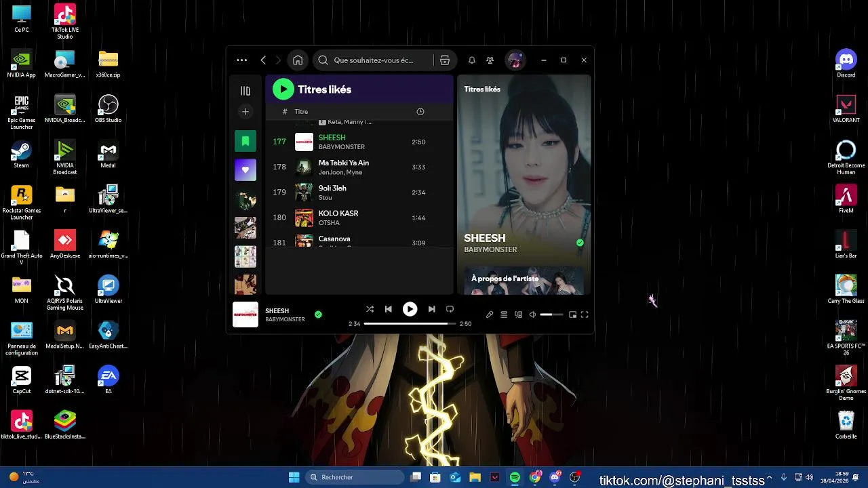Seek on the song progress bar

click(x=410, y=324)
